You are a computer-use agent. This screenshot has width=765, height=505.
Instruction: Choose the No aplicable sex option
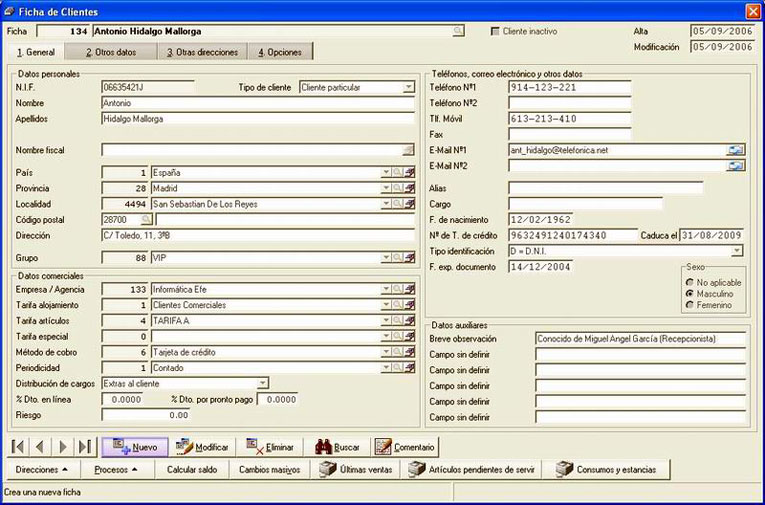coord(689,283)
